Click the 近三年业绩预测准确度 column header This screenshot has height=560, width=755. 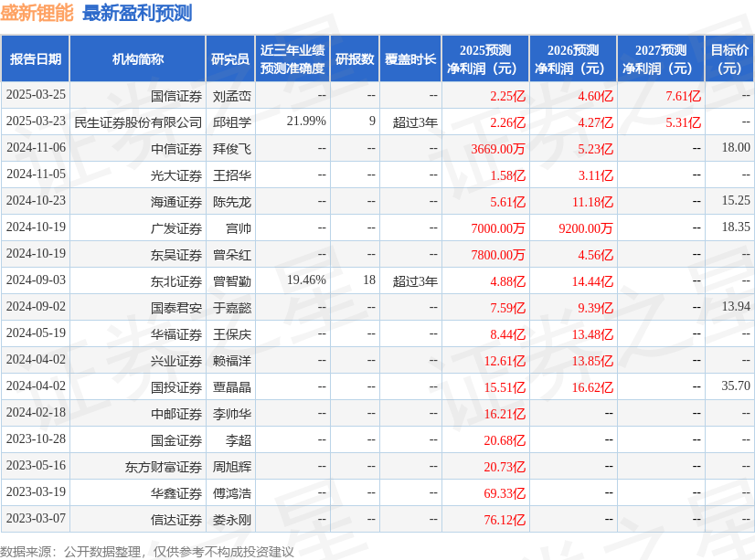pos(292,58)
